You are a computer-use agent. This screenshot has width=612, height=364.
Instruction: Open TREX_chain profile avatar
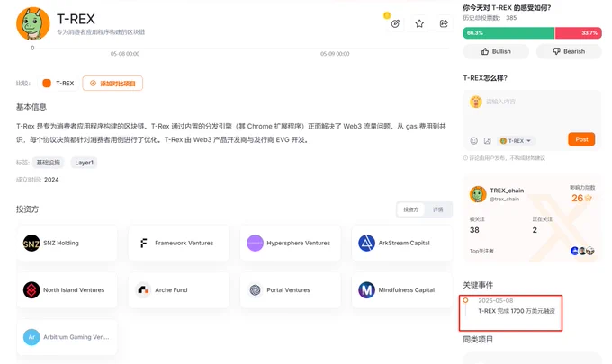coord(478,194)
